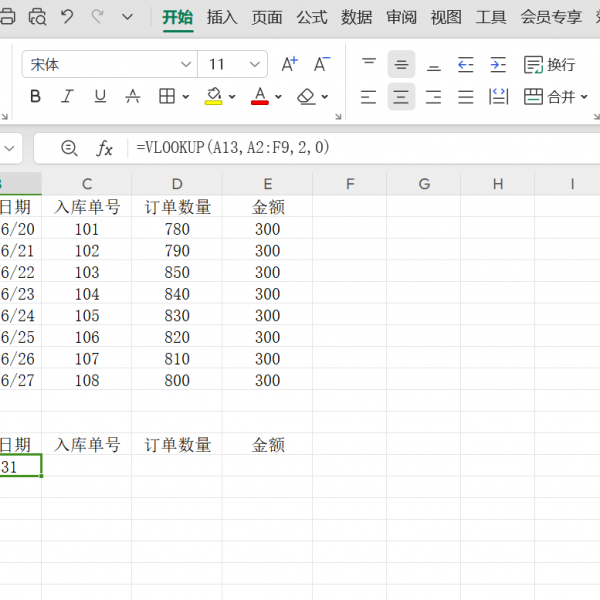Toggle underline formatting

coord(100,97)
